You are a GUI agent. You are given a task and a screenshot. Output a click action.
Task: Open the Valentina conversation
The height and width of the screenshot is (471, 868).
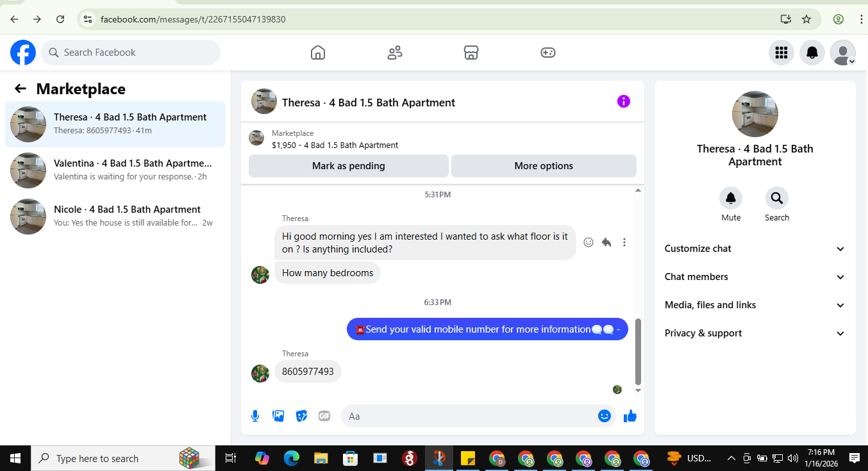click(115, 170)
